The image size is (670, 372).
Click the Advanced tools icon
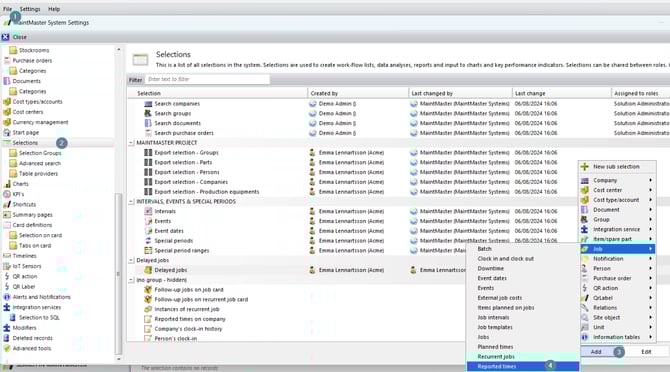coord(7,348)
